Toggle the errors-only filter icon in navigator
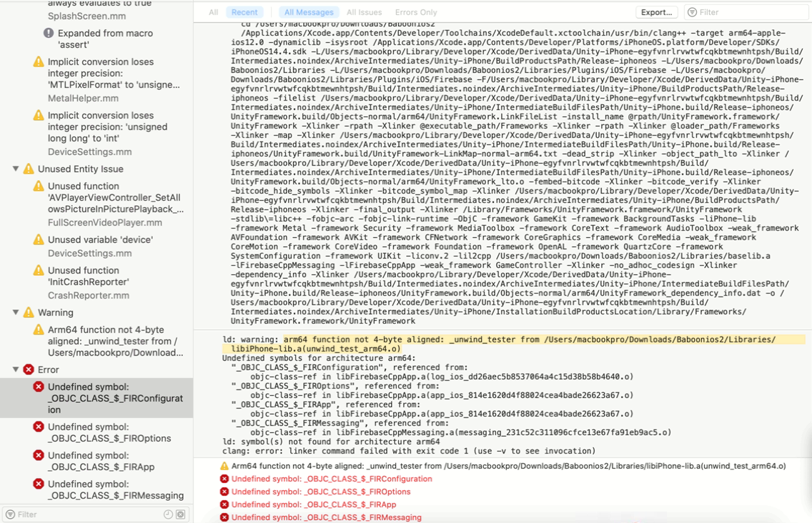This screenshot has width=812, height=523. 180,514
